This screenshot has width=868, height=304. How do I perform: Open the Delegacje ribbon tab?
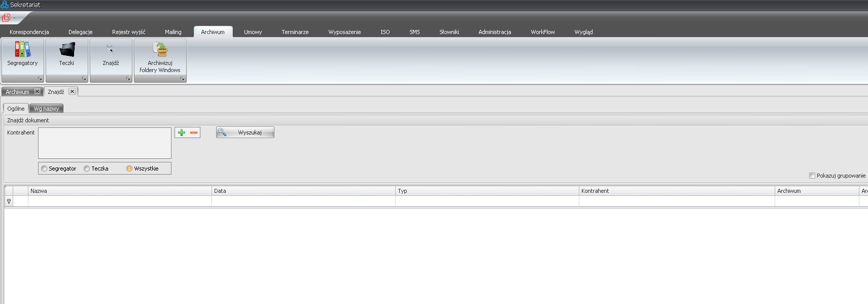[81, 32]
